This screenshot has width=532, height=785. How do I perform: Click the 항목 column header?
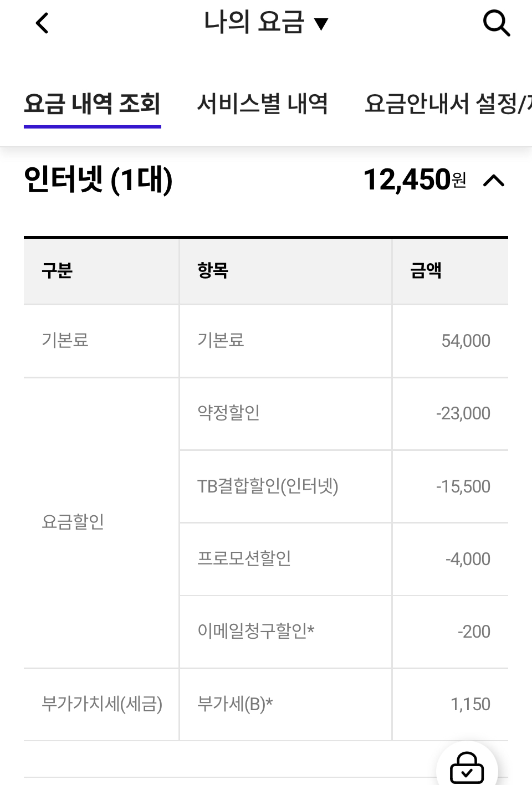pyautogui.click(x=213, y=271)
